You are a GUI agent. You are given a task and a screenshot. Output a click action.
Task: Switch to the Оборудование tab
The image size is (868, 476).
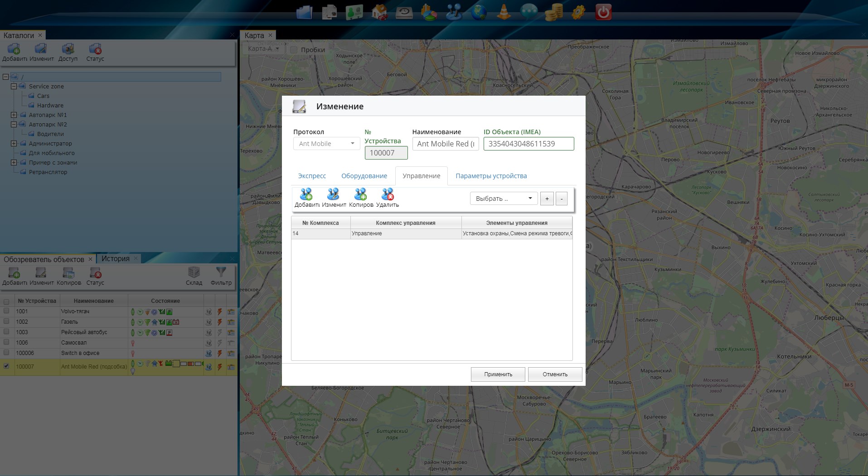click(x=364, y=176)
